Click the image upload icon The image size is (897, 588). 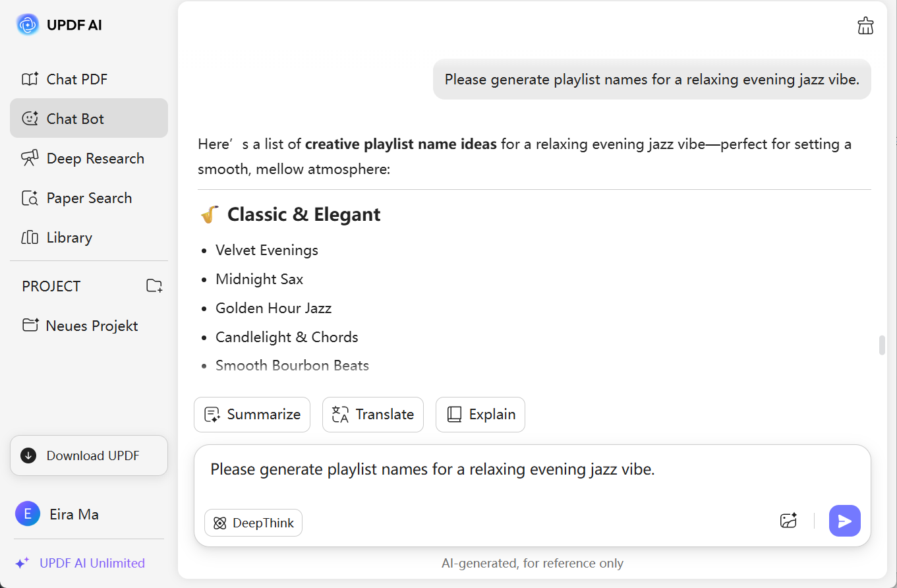point(789,521)
